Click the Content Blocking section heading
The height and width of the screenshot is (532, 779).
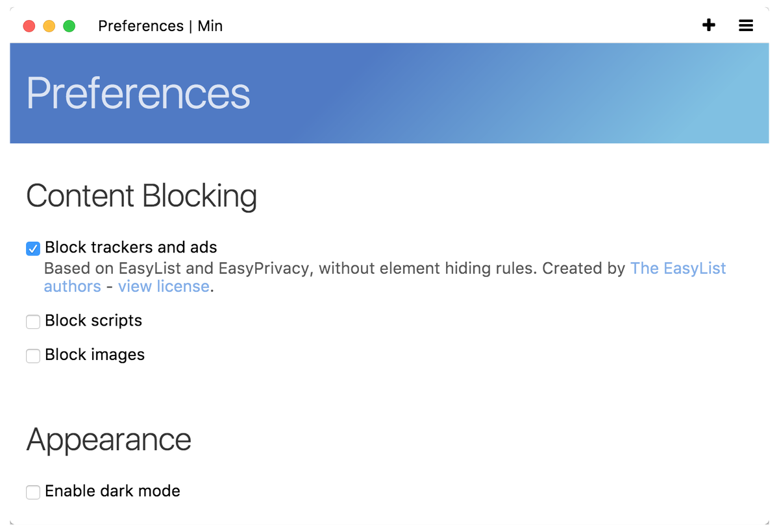pyautogui.click(x=142, y=196)
